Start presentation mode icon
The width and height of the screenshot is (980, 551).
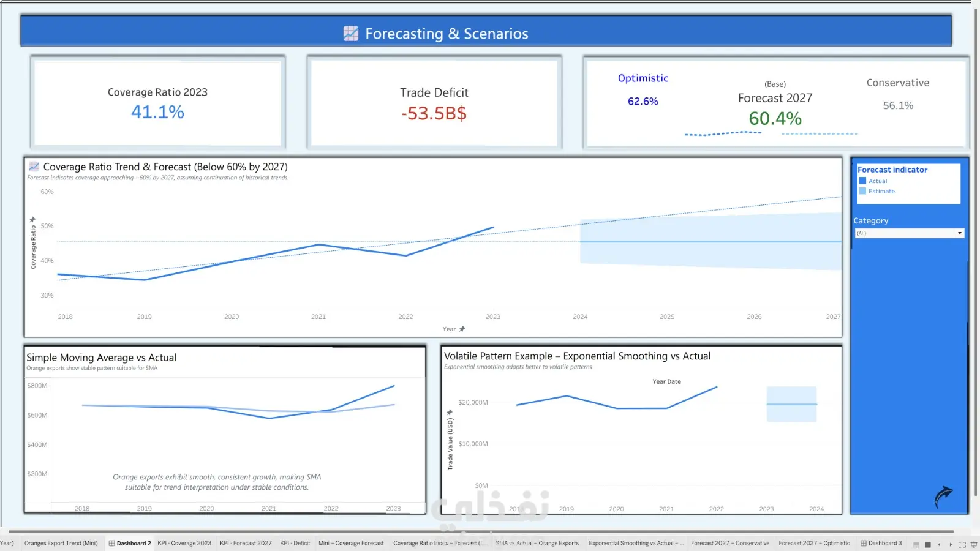pos(973,544)
